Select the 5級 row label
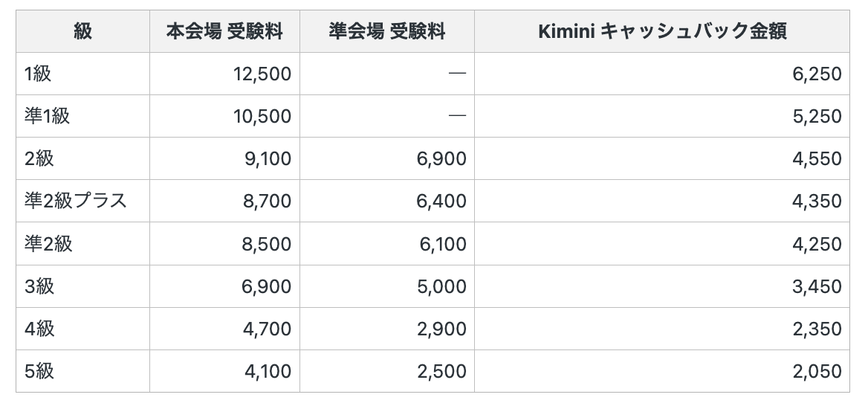The height and width of the screenshot is (406, 868). point(39,371)
